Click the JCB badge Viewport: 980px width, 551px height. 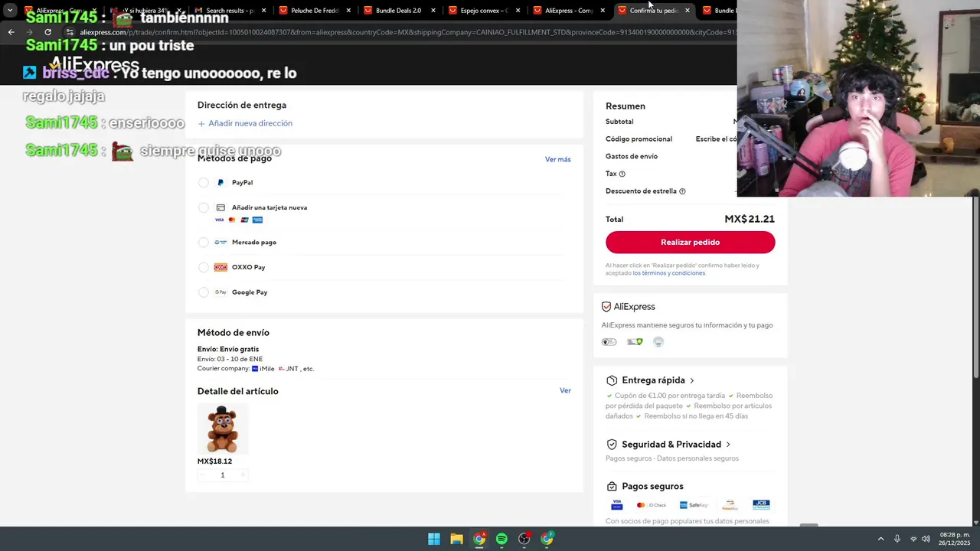point(761,505)
